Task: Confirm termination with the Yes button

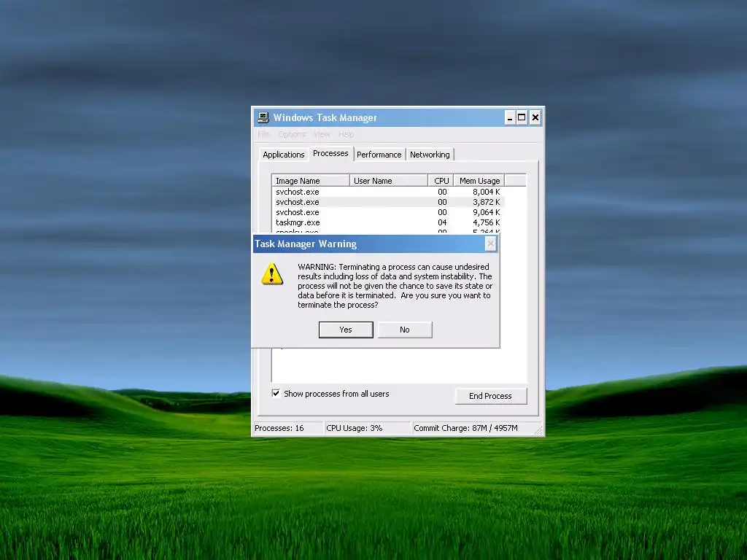Action: pos(346,330)
